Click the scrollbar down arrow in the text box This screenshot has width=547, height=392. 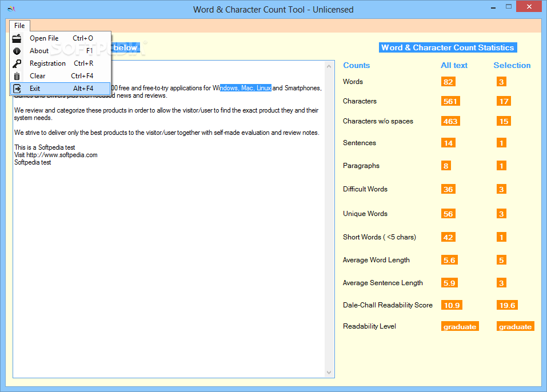329,373
